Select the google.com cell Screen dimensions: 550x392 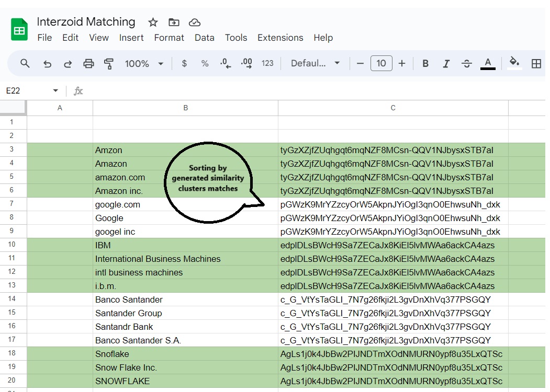pyautogui.click(x=186, y=204)
